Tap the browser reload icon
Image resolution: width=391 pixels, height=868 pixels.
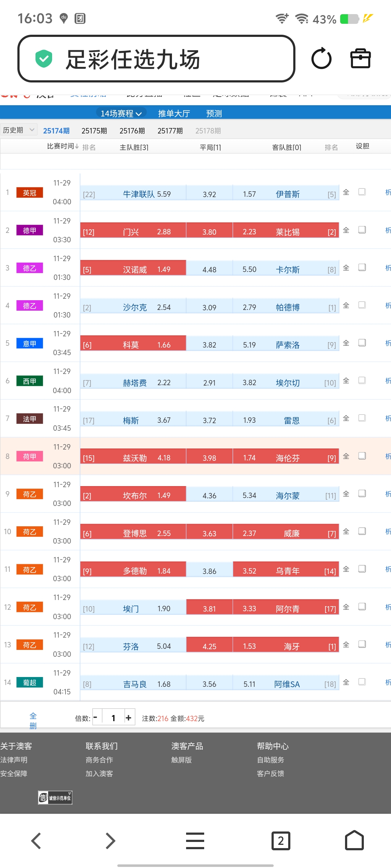coord(321,59)
